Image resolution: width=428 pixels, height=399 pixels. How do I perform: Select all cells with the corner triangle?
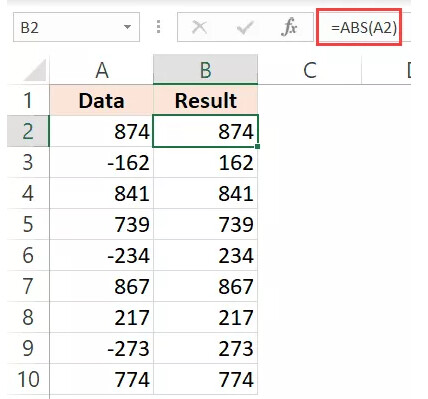pos(35,70)
